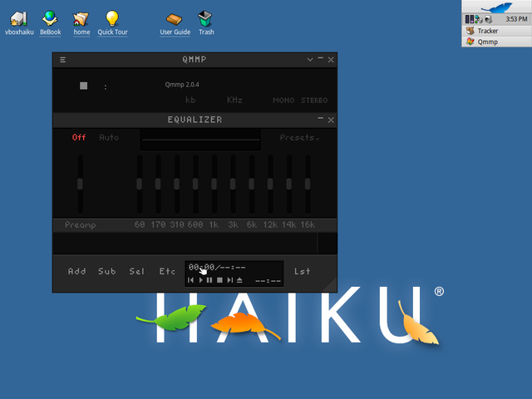Open the BeBook desktop icon

(x=50, y=22)
